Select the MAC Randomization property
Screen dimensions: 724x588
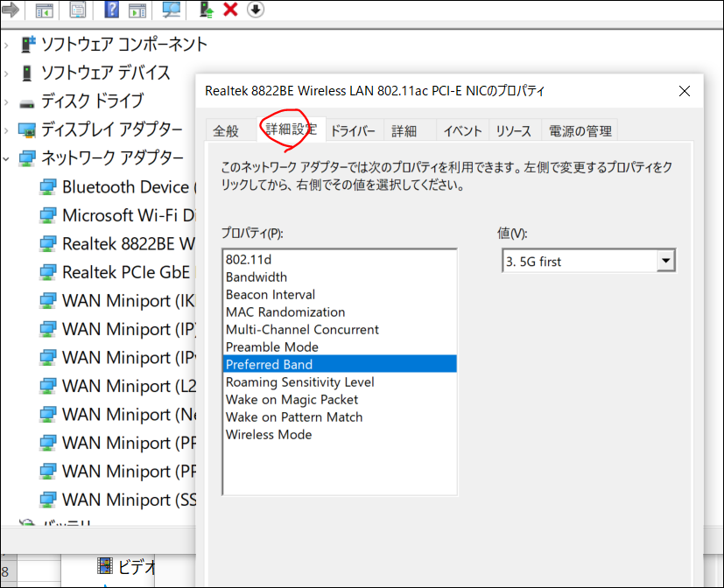pos(340,312)
